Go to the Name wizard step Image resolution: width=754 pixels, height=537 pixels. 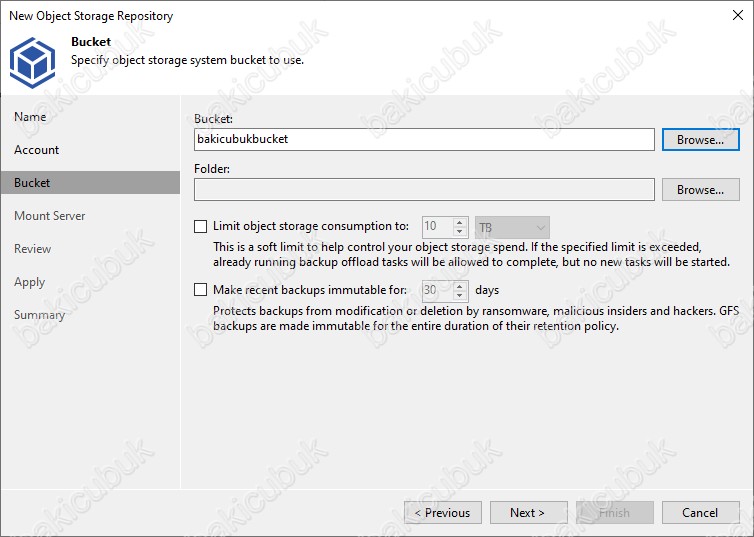tap(30, 117)
